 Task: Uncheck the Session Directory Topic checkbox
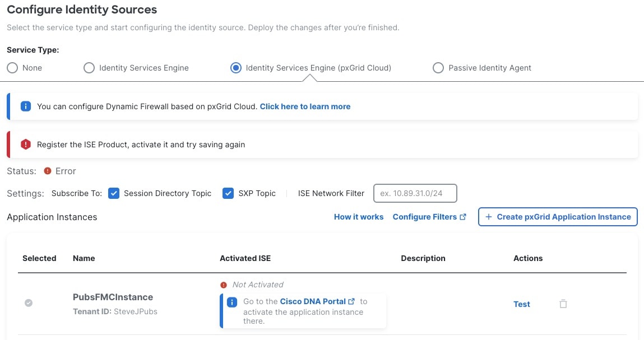click(x=114, y=193)
